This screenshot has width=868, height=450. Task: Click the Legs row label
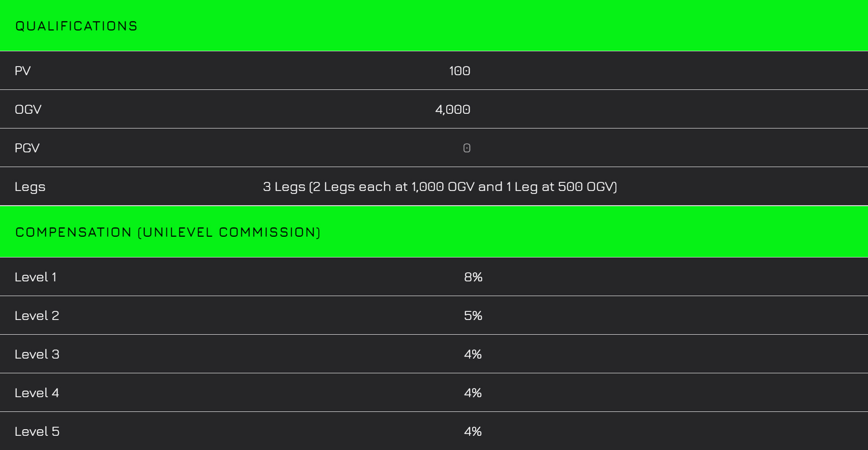tap(30, 186)
